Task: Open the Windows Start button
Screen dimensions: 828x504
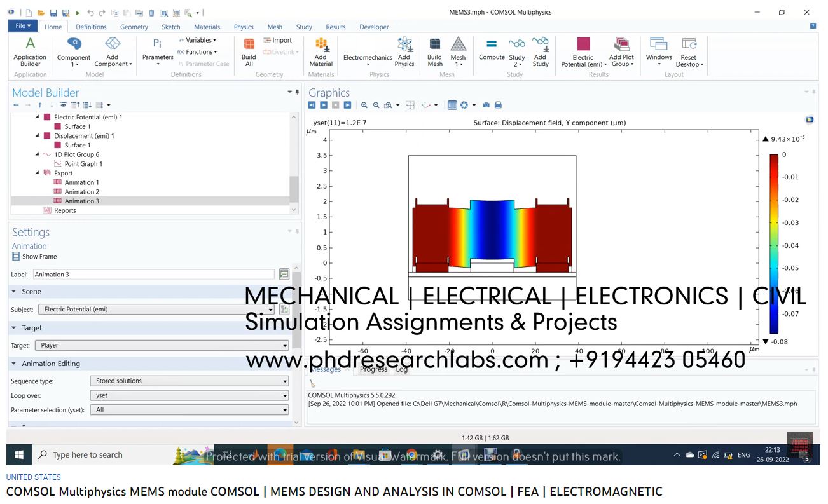Action: (x=18, y=455)
